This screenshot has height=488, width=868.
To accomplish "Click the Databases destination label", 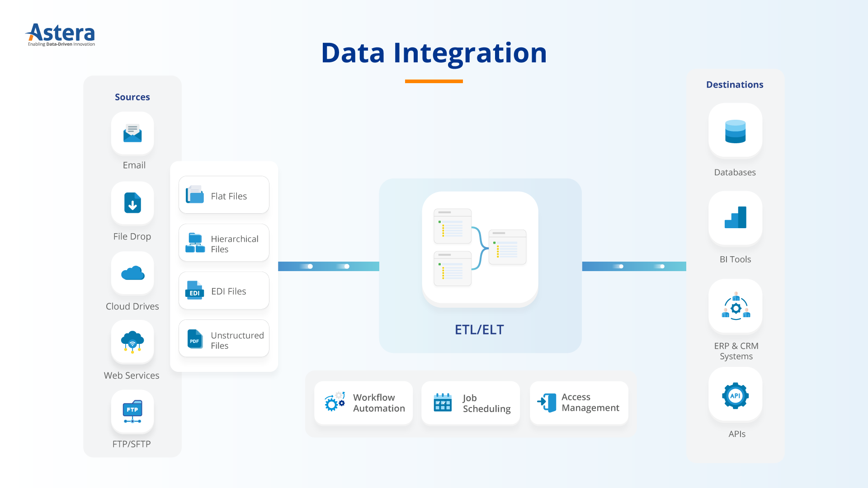I will click(735, 172).
